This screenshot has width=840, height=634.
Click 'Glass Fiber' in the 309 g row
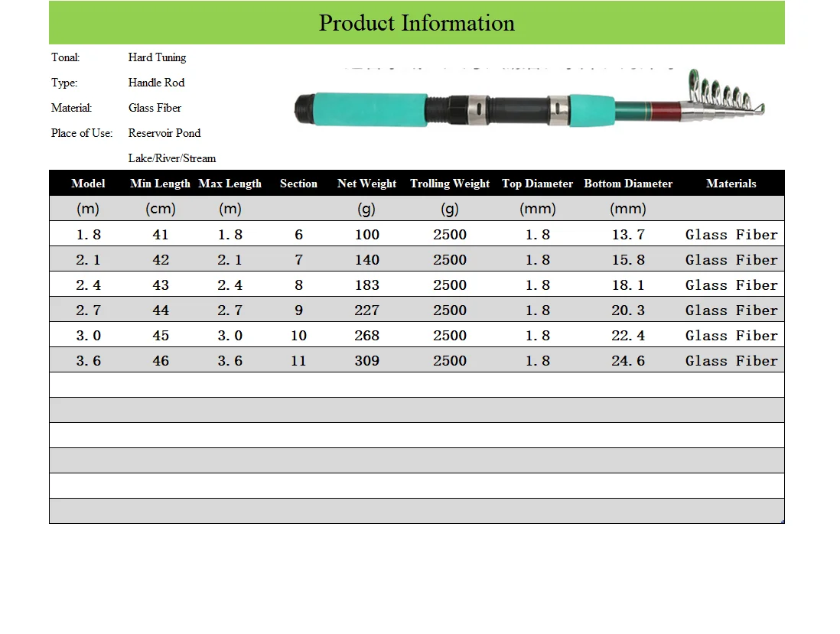tap(731, 360)
